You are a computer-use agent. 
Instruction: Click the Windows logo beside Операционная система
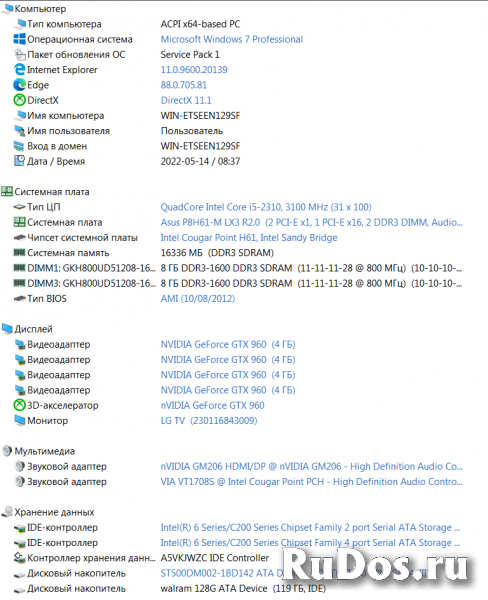pyautogui.click(x=20, y=39)
